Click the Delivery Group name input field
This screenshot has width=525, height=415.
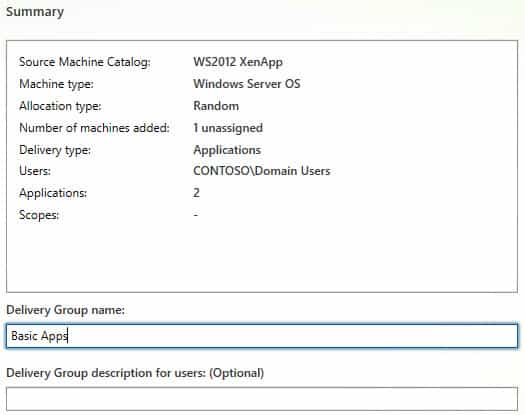click(262, 336)
